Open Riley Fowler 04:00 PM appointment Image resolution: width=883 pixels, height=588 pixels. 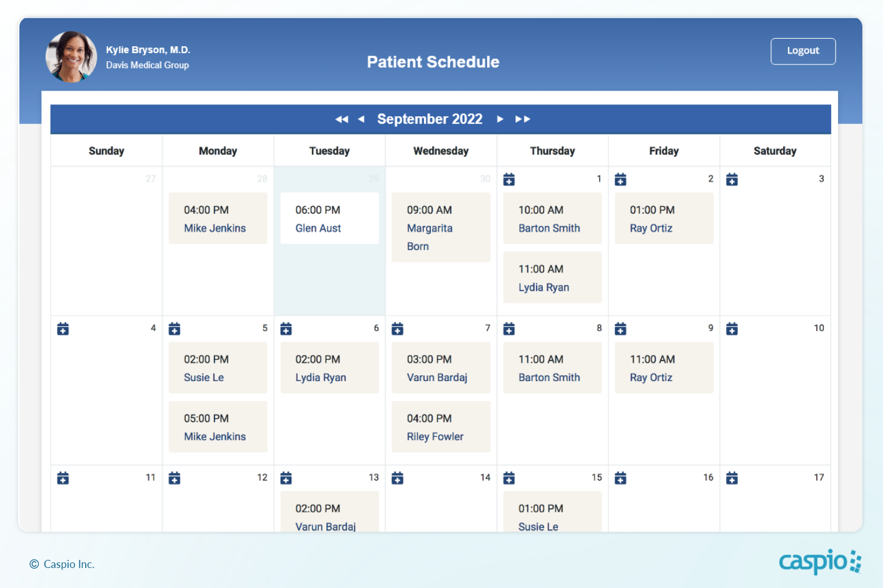440,427
